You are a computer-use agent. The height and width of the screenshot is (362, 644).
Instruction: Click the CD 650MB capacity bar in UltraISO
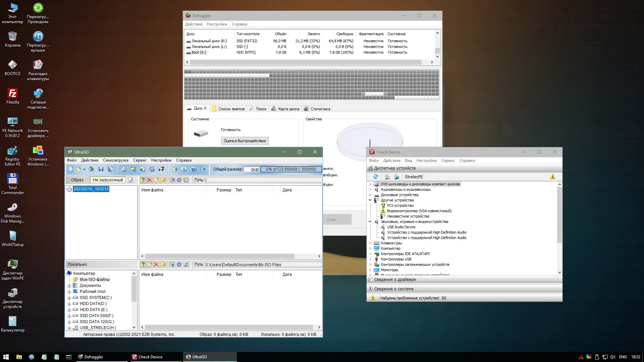click(x=290, y=169)
